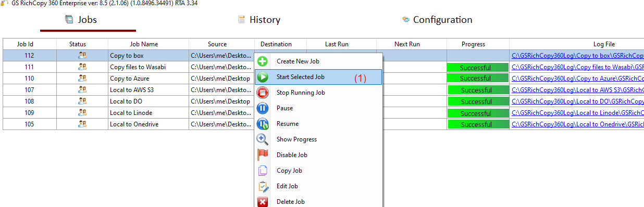This screenshot has width=644, height=207.
Task: Click the green Create New Job icon
Action: [263, 61]
